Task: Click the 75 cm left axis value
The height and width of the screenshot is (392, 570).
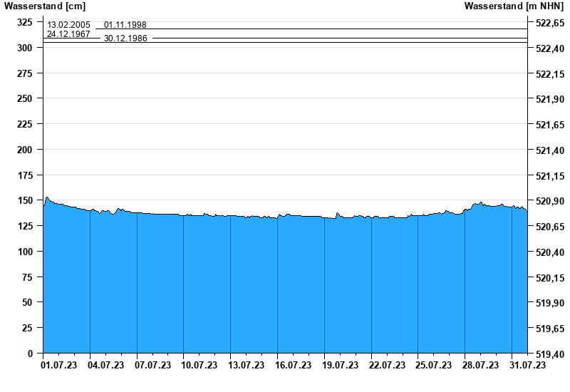Action: point(27,277)
